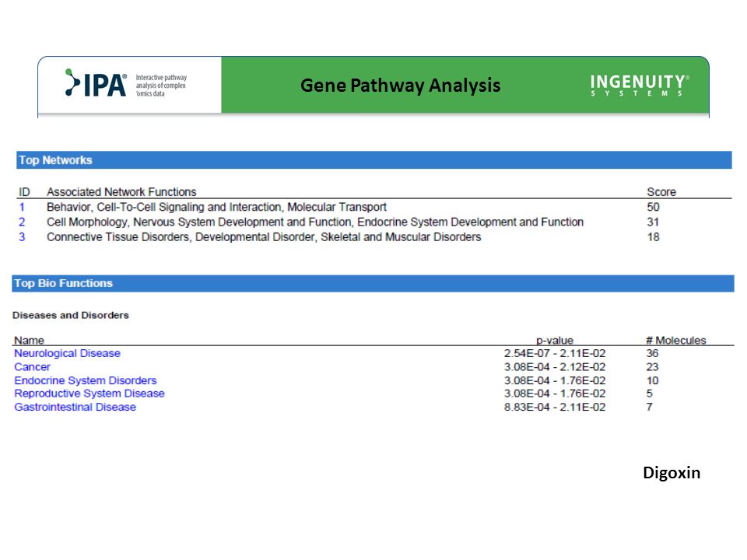
Task: Click the 'Interactive pathway analysis' tagline text
Action: (x=161, y=86)
